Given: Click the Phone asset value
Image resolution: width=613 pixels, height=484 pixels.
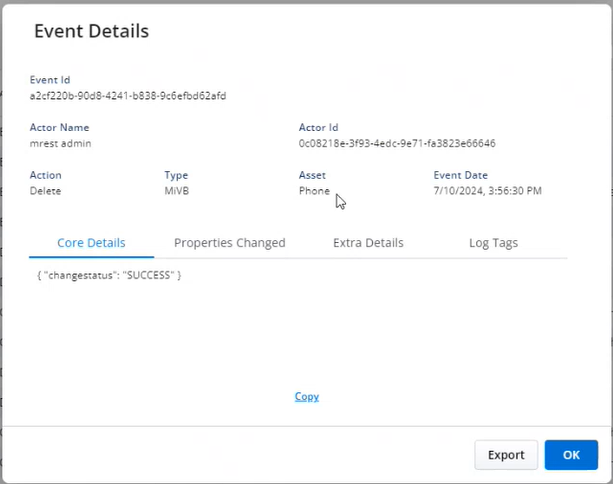Looking at the screenshot, I should (x=314, y=191).
